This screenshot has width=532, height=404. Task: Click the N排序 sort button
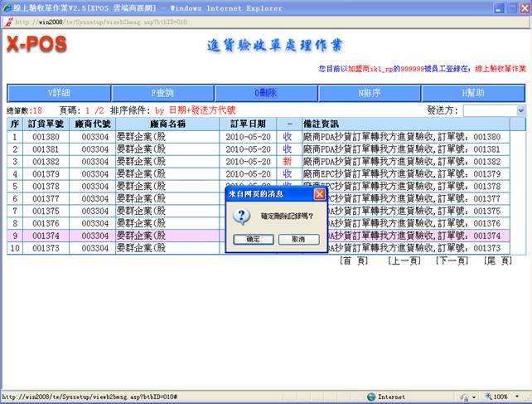[370, 93]
